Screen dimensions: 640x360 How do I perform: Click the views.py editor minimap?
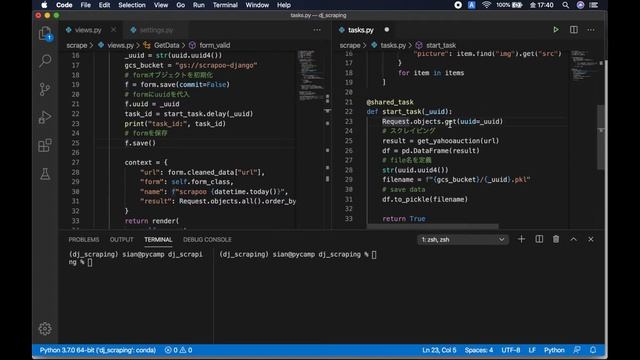click(x=310, y=76)
